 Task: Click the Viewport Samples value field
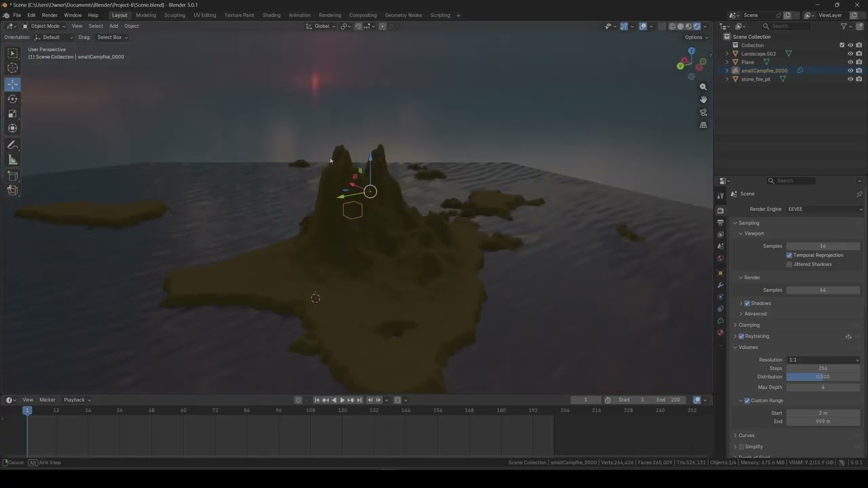pyautogui.click(x=823, y=246)
